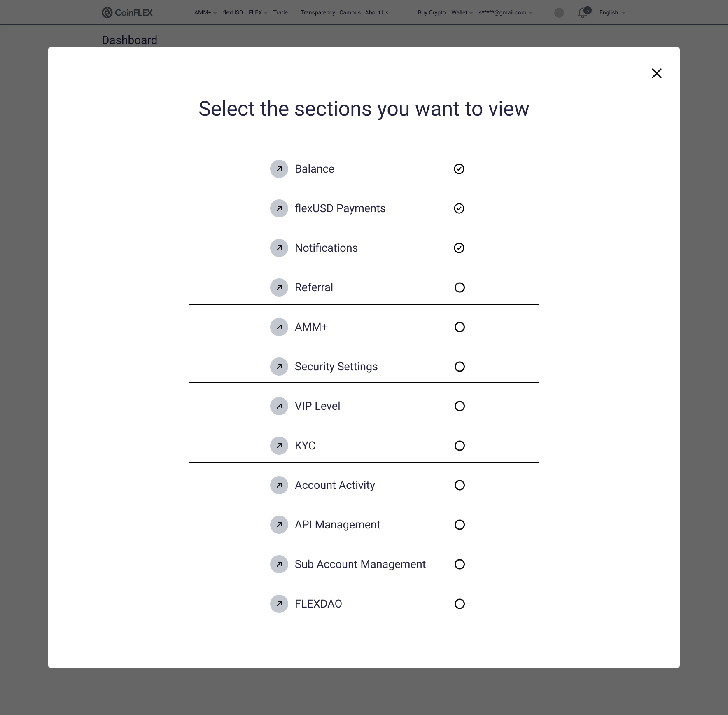Screen dimensions: 728x715
Task: Click the CoinFLEX logo
Action: (127, 13)
